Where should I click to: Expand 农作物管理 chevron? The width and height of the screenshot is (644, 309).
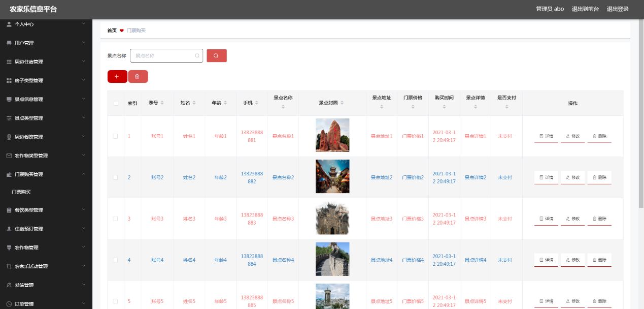84,247
